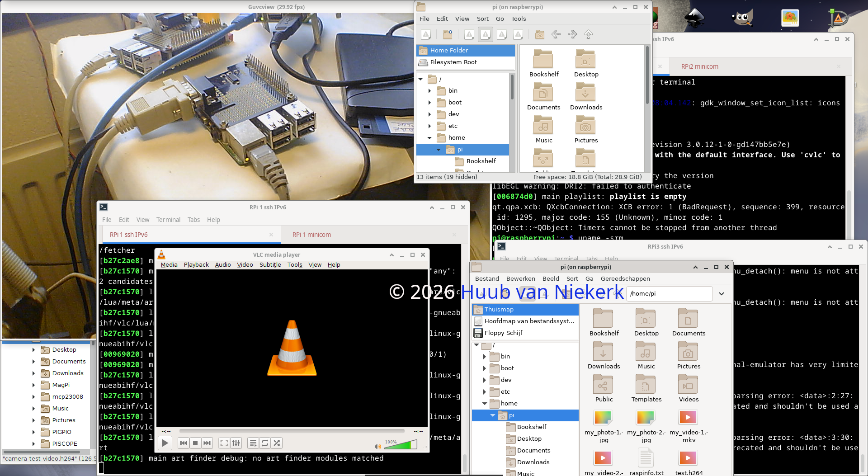The width and height of the screenshot is (868, 476).
Task: Open VLC extended settings equalizer icon
Action: tap(236, 443)
